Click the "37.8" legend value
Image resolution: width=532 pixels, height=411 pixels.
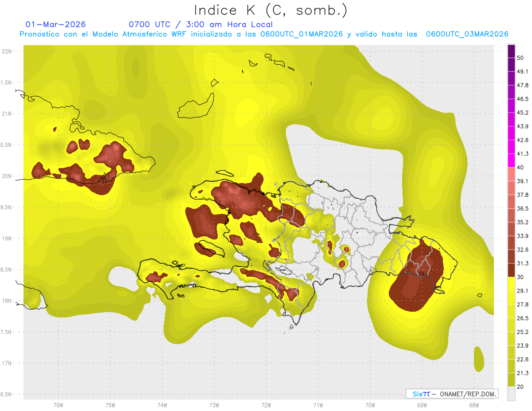click(523, 195)
